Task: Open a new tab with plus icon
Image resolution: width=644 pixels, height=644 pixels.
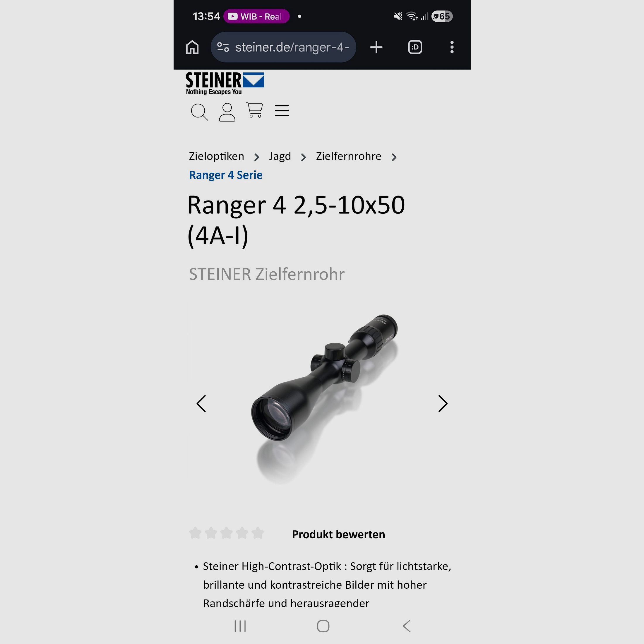Action: tap(376, 47)
